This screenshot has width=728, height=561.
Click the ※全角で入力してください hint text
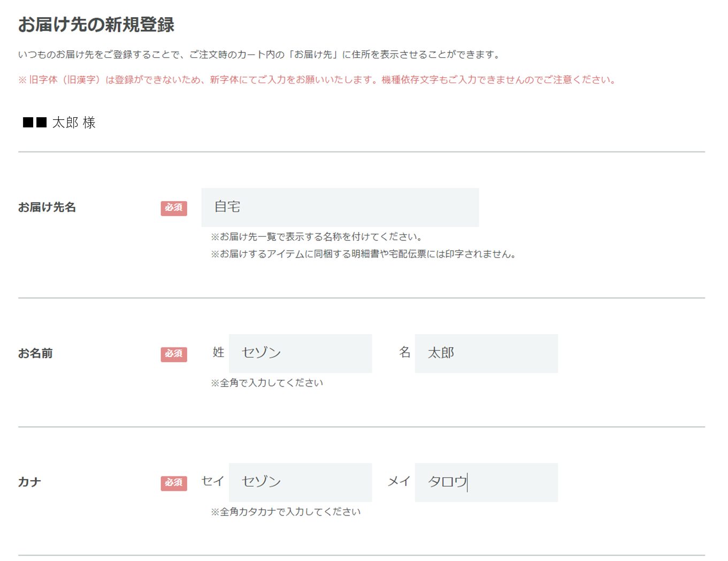point(267,383)
